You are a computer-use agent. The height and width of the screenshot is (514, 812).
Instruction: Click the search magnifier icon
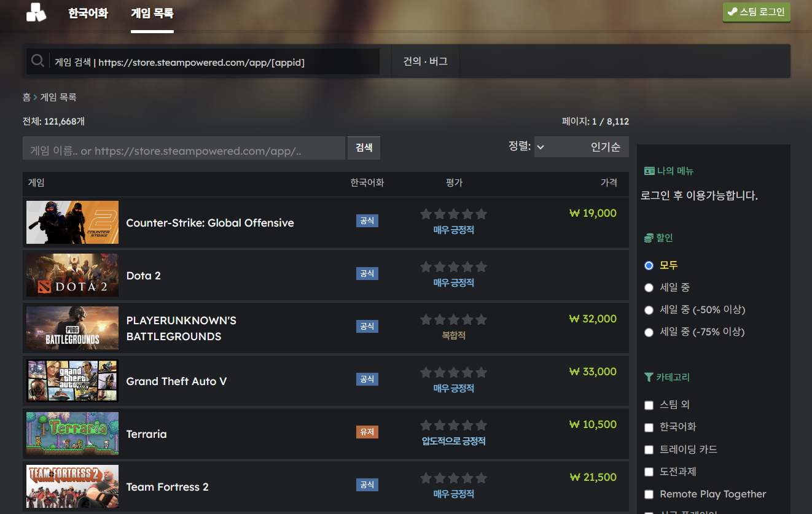(38, 61)
